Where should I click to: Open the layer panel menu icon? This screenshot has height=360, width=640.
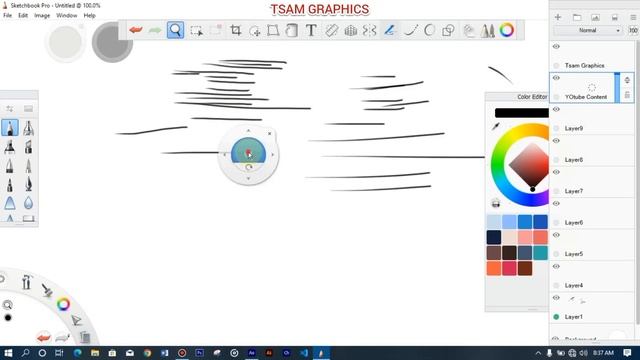click(633, 17)
